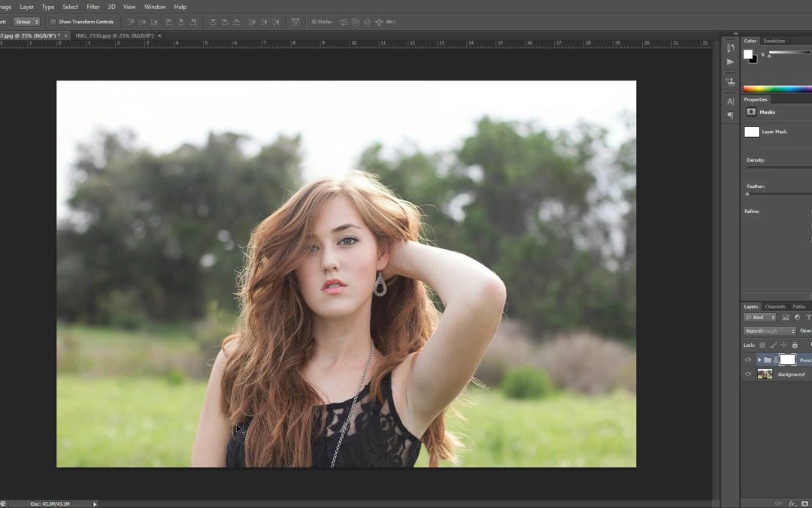Open the History panel icon
Screen dimensions: 812x508
pyautogui.click(x=730, y=47)
